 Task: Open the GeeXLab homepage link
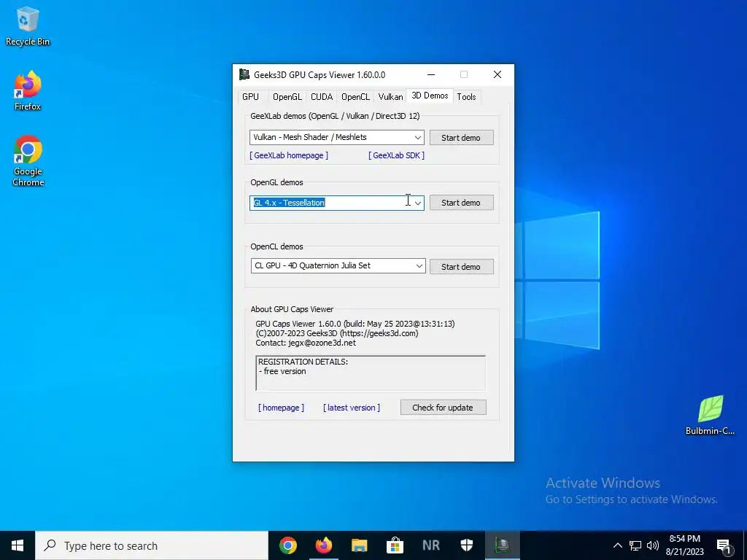point(289,155)
